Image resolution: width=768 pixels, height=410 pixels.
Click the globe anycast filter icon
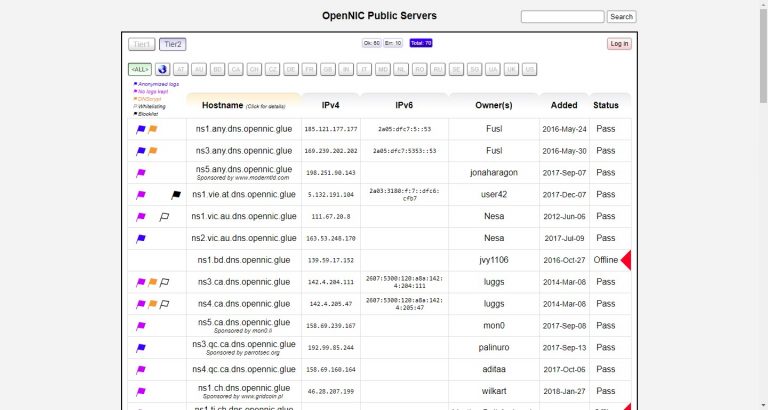[163, 70]
